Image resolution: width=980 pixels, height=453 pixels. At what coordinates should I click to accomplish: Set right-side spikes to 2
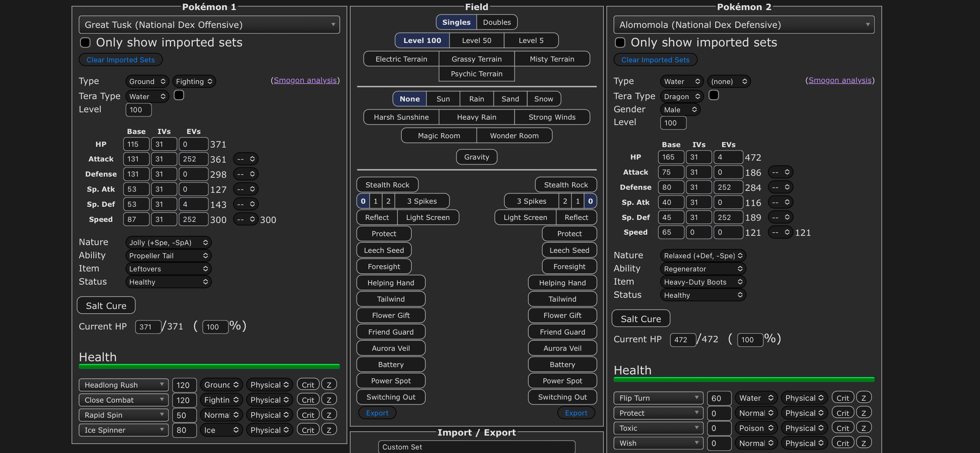click(x=565, y=201)
